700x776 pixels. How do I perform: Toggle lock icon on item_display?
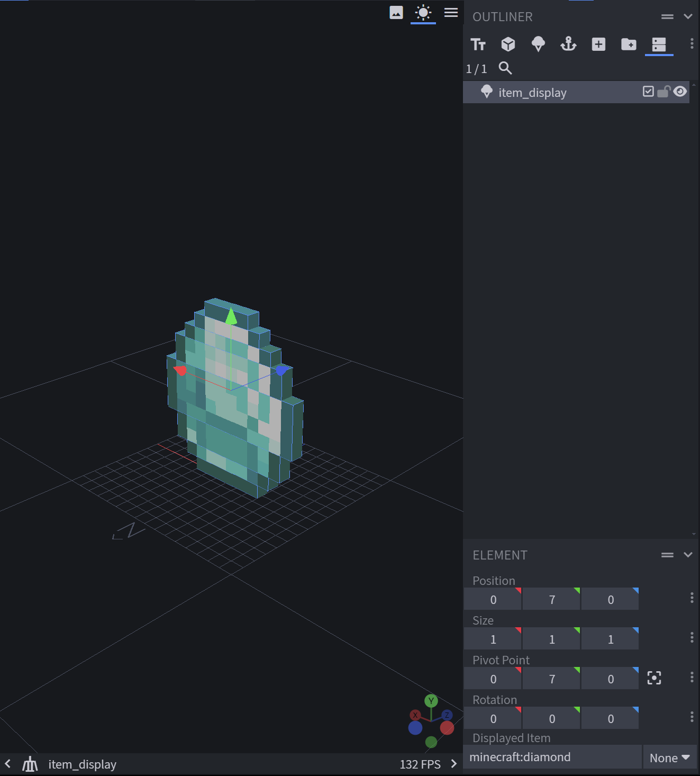664,92
